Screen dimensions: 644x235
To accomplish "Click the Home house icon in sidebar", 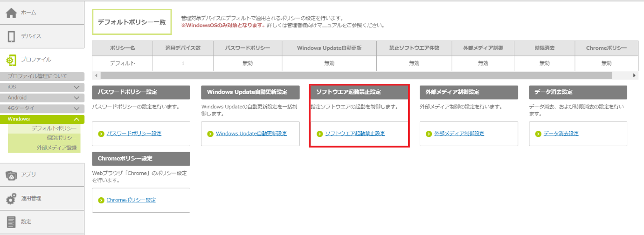I will (x=11, y=13).
